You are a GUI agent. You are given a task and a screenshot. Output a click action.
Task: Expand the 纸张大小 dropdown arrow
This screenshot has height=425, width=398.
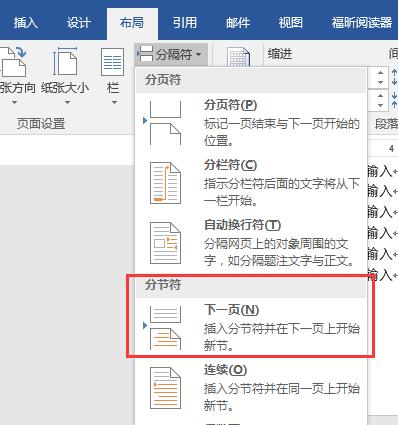point(67,102)
